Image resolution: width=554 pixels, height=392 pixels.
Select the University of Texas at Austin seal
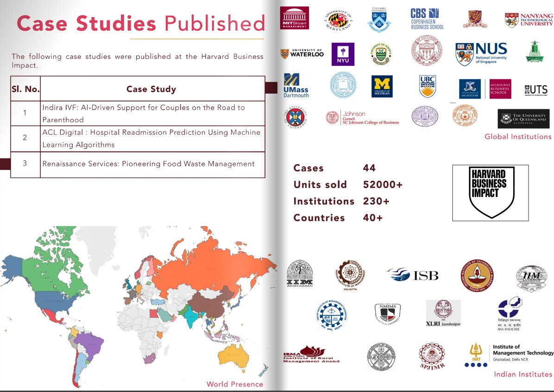tap(465, 115)
